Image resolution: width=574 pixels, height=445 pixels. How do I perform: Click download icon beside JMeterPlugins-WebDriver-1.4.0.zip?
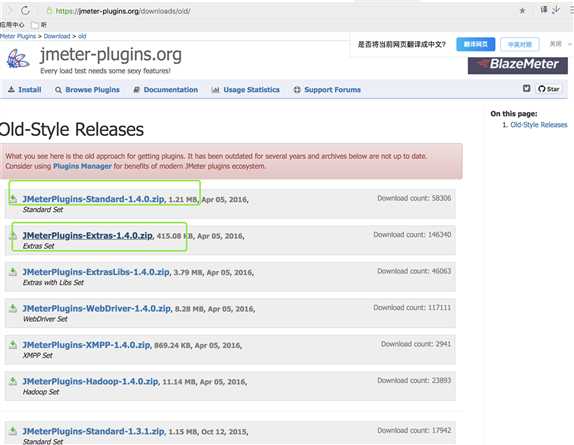pyautogui.click(x=13, y=308)
